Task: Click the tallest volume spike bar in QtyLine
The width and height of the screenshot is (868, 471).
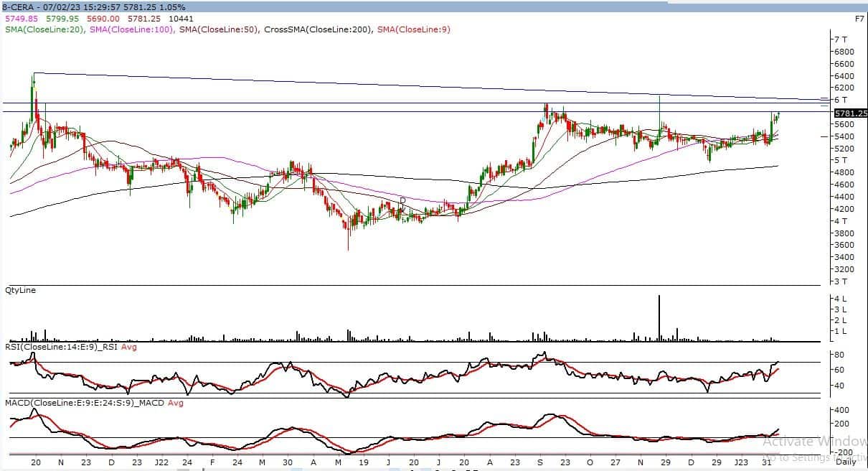Action: [659, 317]
